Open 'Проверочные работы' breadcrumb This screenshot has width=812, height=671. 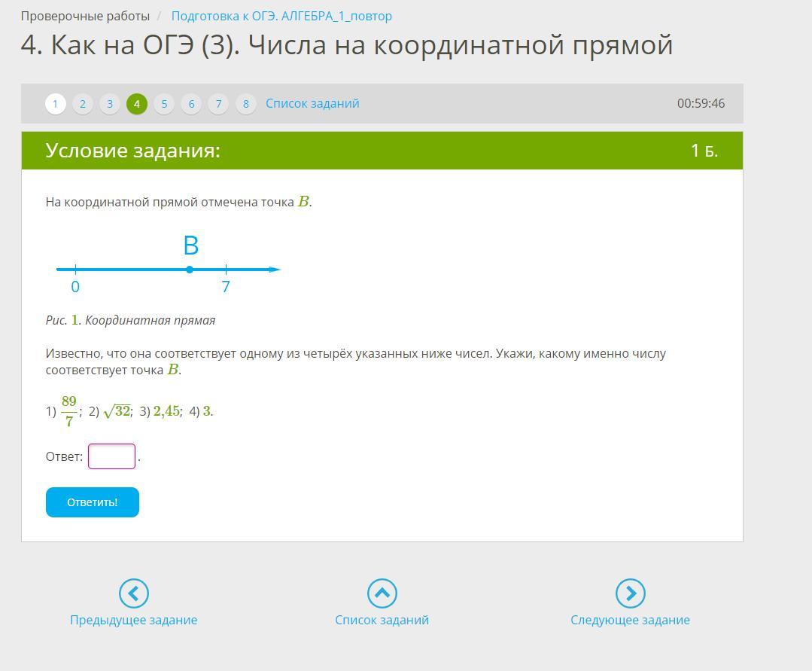click(85, 16)
